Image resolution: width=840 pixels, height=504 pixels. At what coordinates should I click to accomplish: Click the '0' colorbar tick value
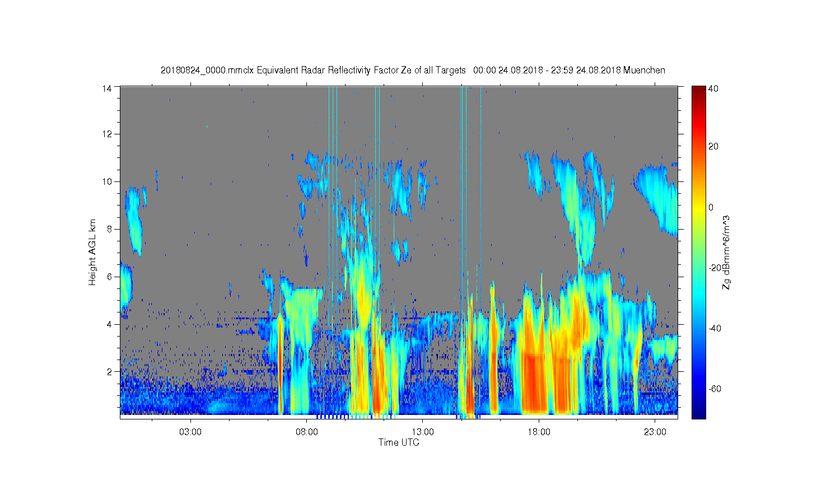711,207
